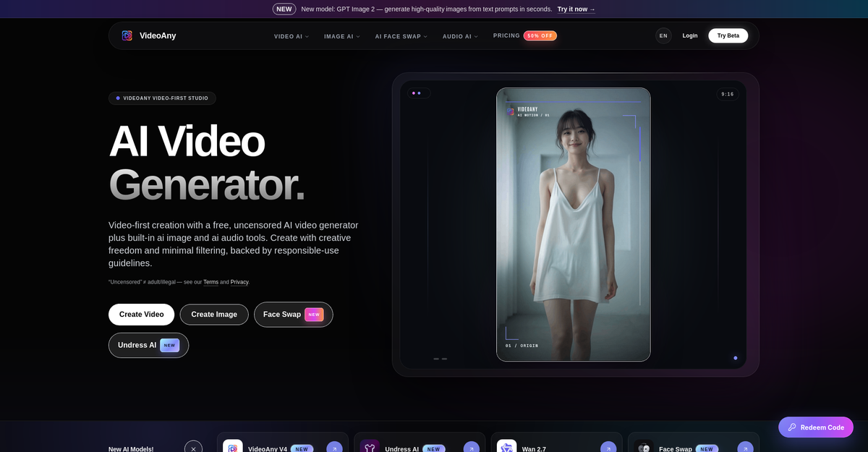
Task: Click the Redeem Code button
Action: [x=816, y=427]
